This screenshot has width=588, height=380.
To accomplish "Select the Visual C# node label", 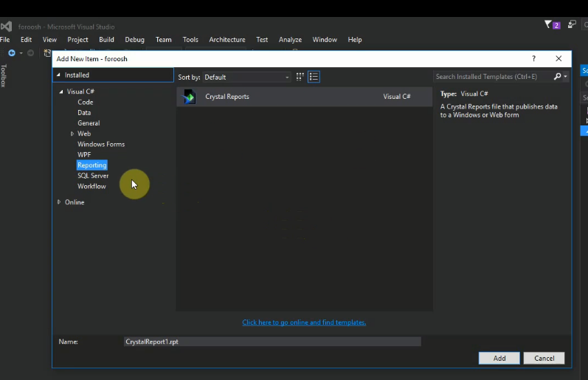I will click(80, 91).
